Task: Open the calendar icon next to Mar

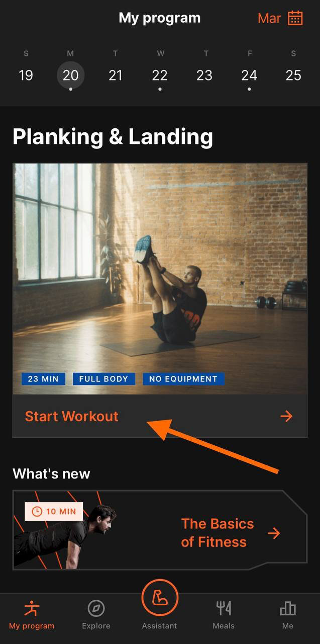Action: coord(295,18)
